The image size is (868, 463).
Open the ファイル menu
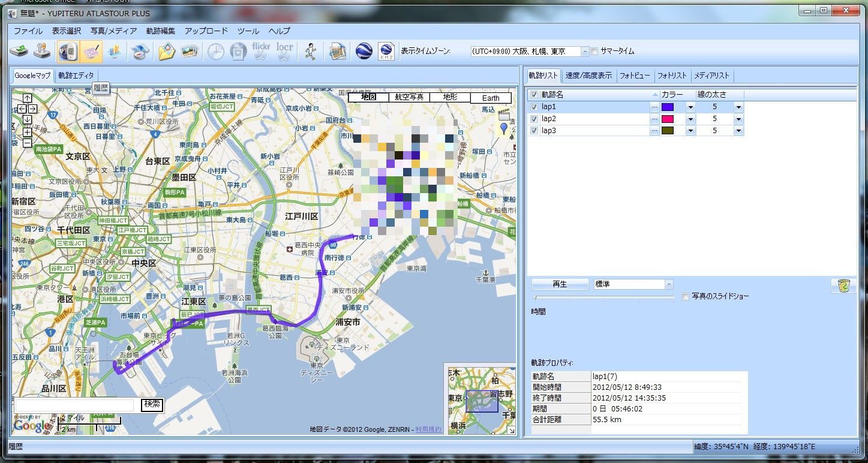(x=28, y=31)
